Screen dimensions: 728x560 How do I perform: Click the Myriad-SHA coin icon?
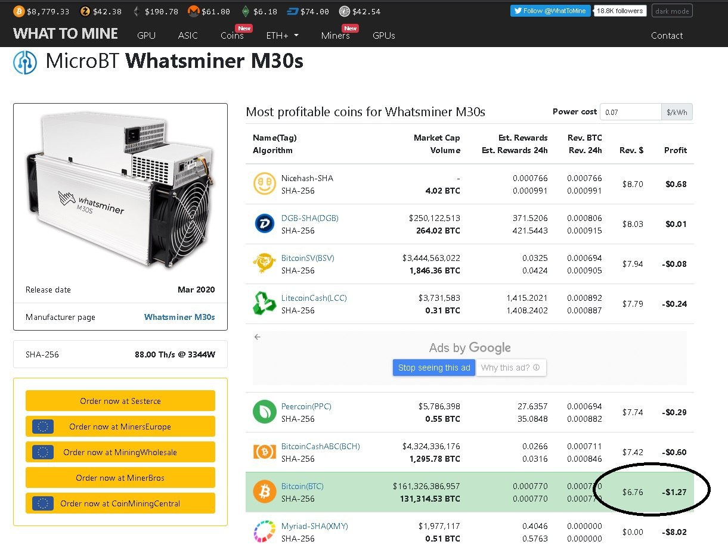coord(264,532)
